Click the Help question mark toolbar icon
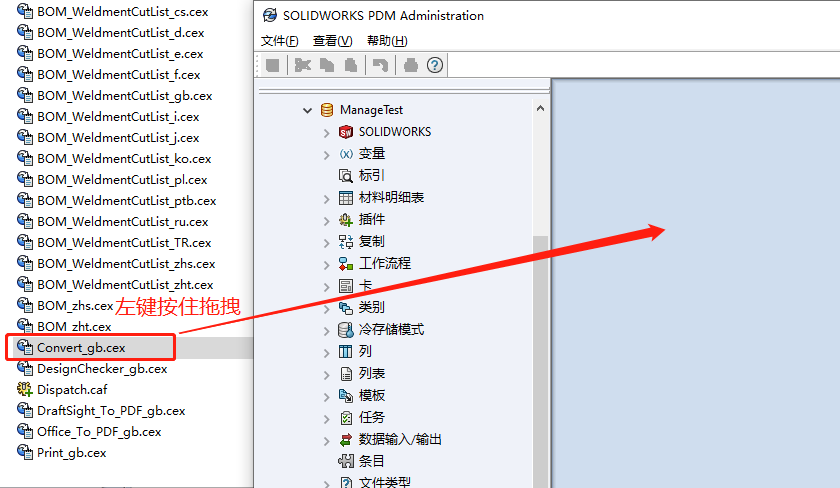This screenshot has width=840, height=488. [435, 65]
